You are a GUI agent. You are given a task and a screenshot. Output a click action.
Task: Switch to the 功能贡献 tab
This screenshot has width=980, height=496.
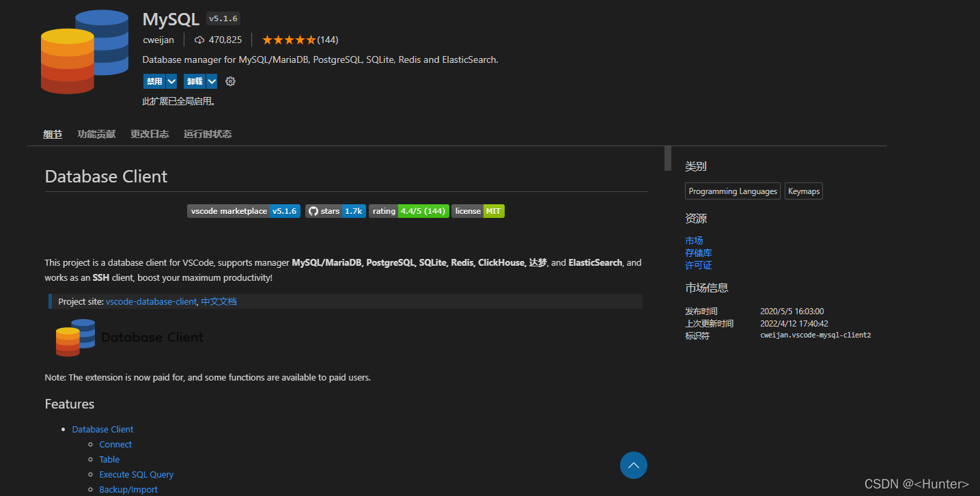96,134
